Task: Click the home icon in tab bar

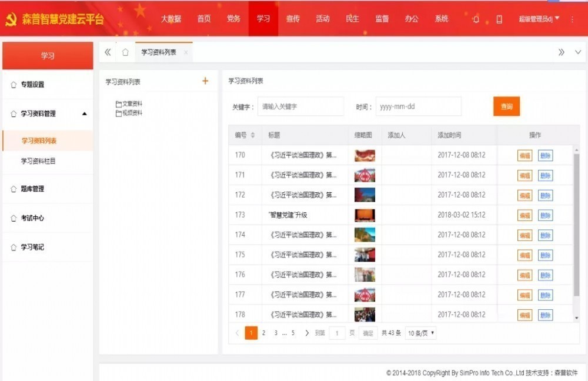Action: tap(125, 52)
